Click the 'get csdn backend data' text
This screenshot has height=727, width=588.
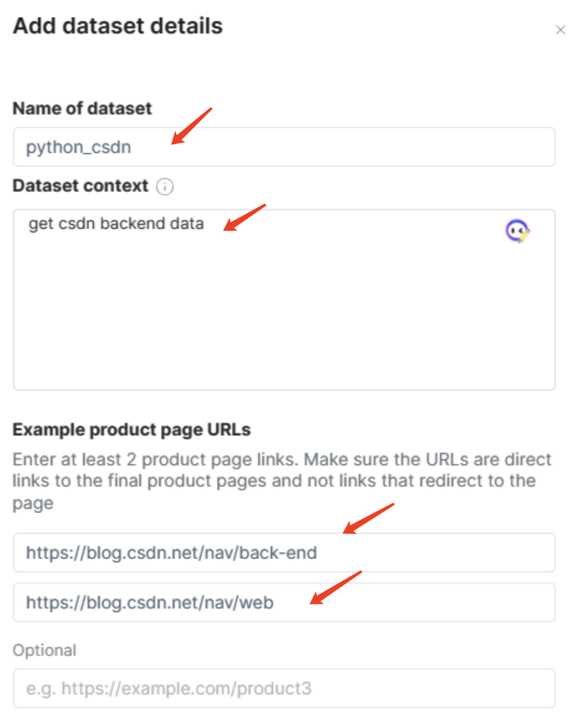[116, 224]
